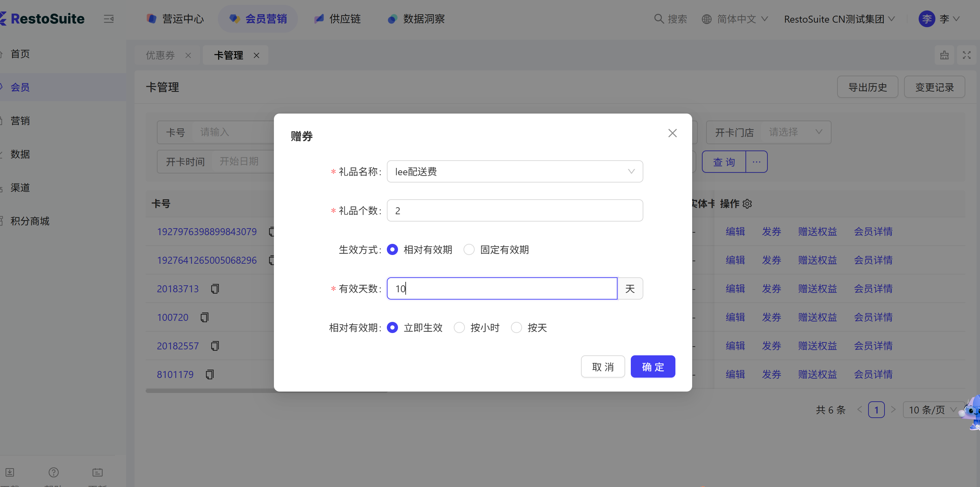The width and height of the screenshot is (980, 487).
Task: Open card number 1927976398899843079 link
Action: (x=207, y=232)
